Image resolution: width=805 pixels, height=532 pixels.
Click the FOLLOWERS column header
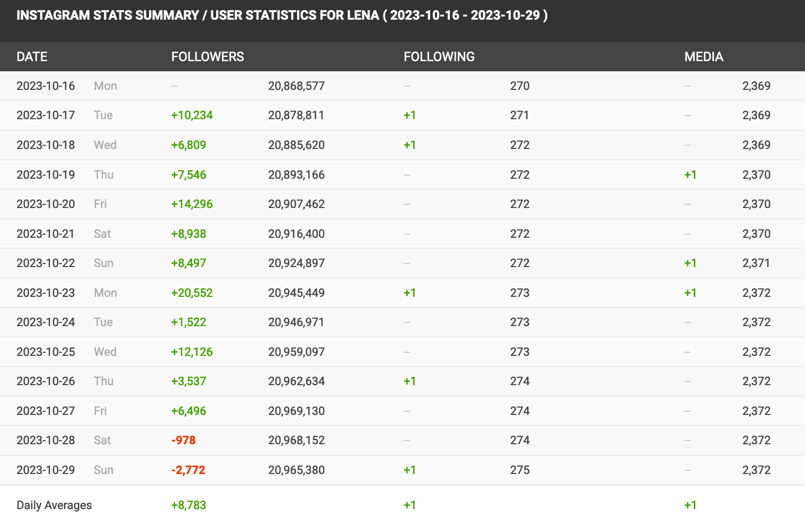tap(208, 57)
